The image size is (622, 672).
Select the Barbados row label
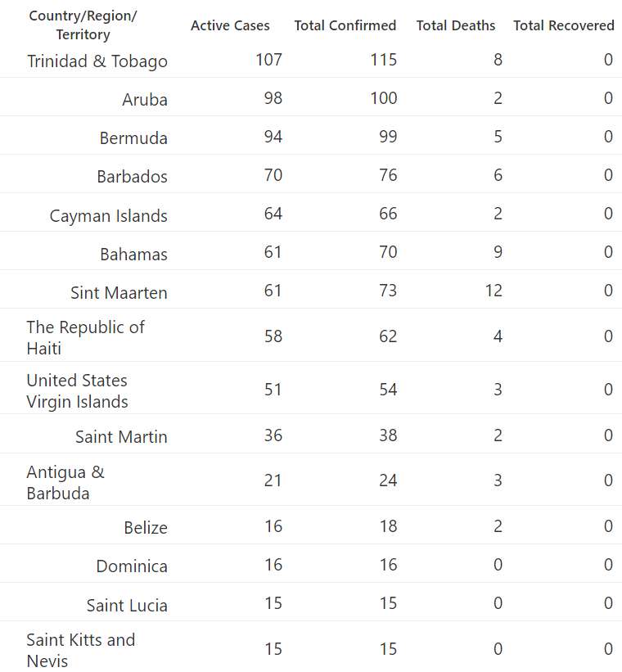click(132, 177)
